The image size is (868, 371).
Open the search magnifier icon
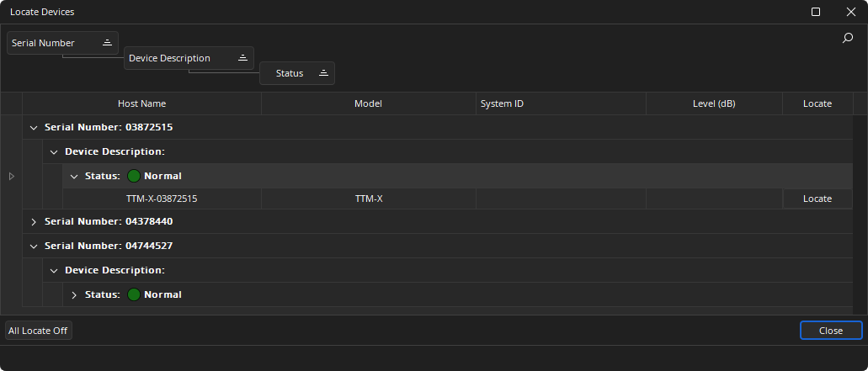coord(848,38)
